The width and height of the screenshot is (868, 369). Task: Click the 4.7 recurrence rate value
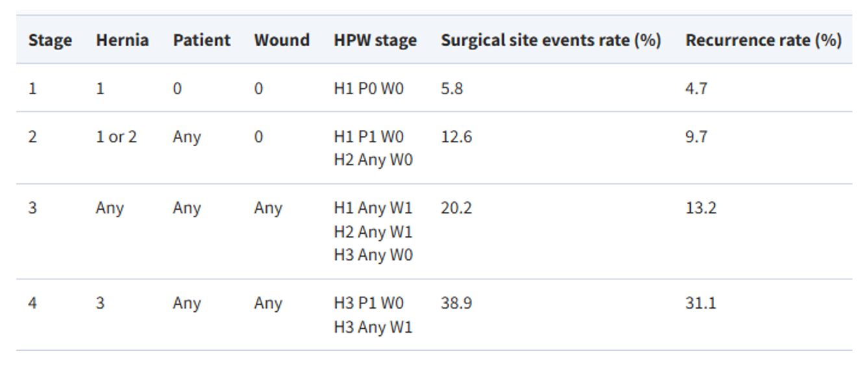click(696, 88)
